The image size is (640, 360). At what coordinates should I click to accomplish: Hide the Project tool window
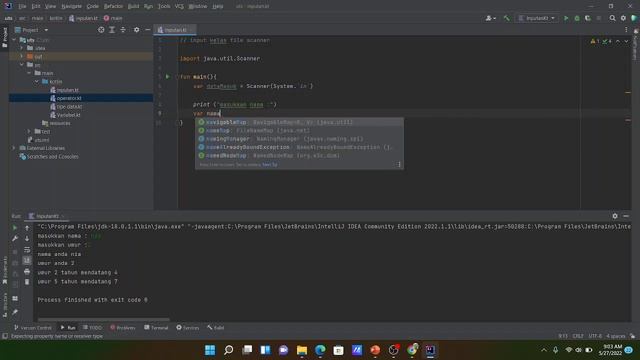pyautogui.click(x=147, y=30)
